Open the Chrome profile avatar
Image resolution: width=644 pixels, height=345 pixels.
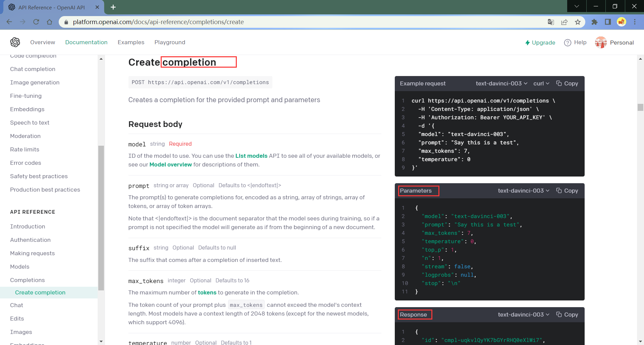pos(622,22)
